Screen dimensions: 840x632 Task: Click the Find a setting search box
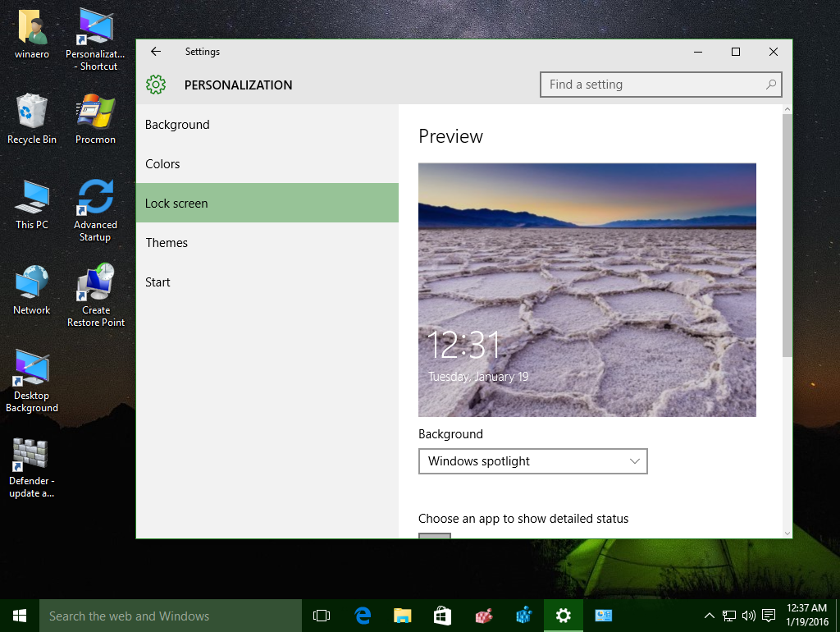[x=660, y=84]
